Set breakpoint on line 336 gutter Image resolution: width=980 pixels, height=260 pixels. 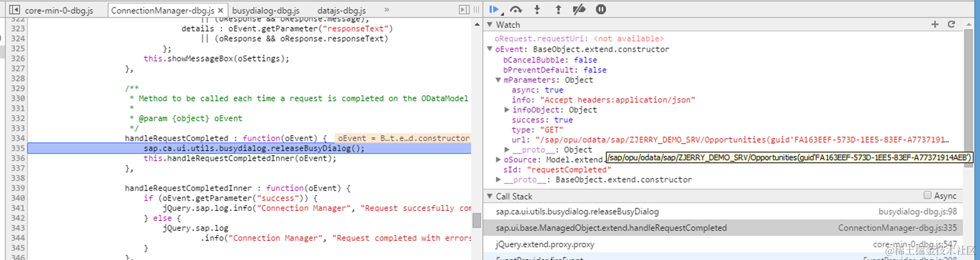(17, 159)
